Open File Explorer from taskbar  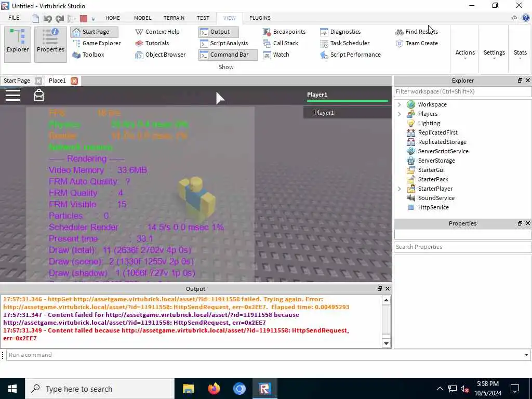point(188,389)
